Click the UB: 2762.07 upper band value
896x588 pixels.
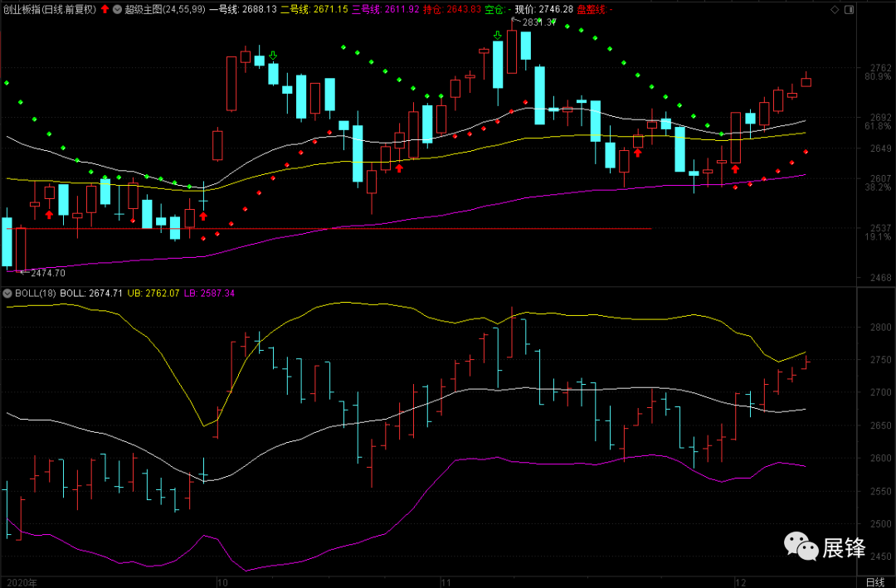[x=153, y=293]
